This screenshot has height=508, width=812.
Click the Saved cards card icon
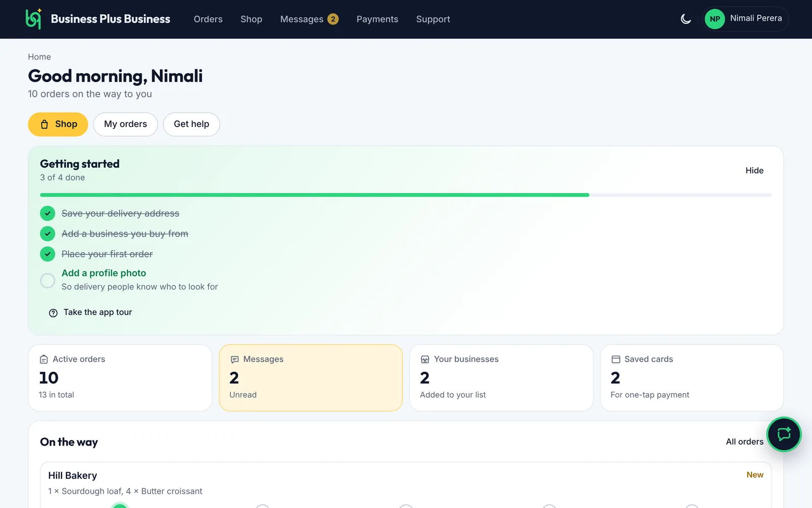pyautogui.click(x=616, y=359)
